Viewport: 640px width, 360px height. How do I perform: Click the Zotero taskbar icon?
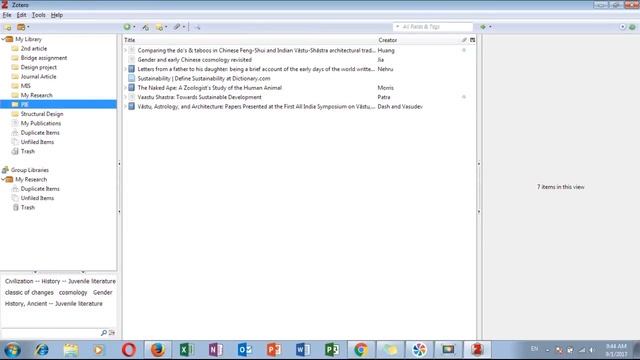click(477, 350)
